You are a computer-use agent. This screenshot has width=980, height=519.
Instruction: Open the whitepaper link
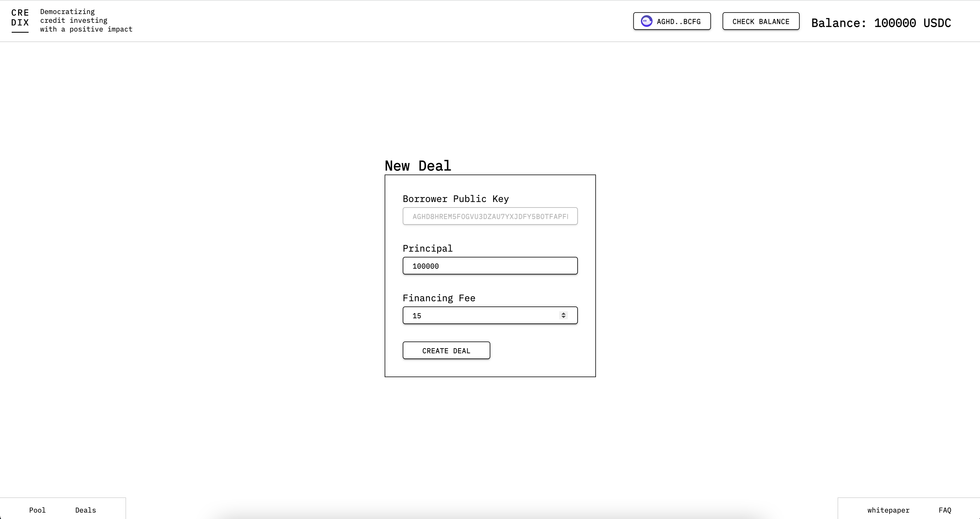888,510
